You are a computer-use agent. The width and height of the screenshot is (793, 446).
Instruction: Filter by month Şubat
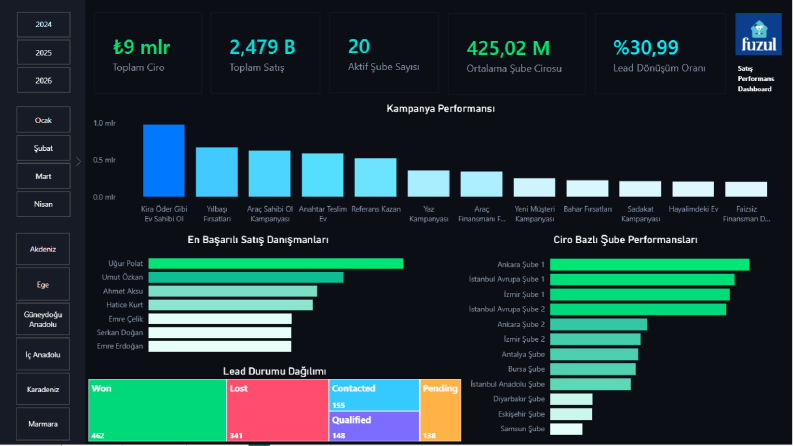(43, 148)
